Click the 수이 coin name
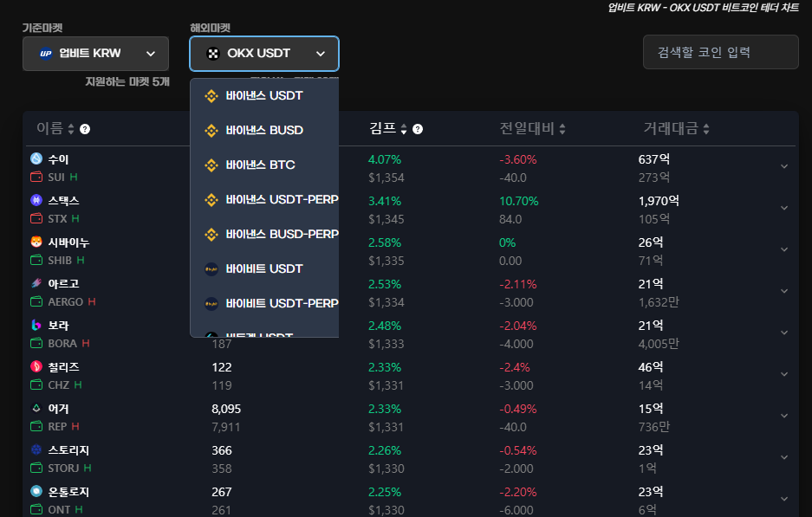The height and width of the screenshot is (517, 812). (59, 159)
